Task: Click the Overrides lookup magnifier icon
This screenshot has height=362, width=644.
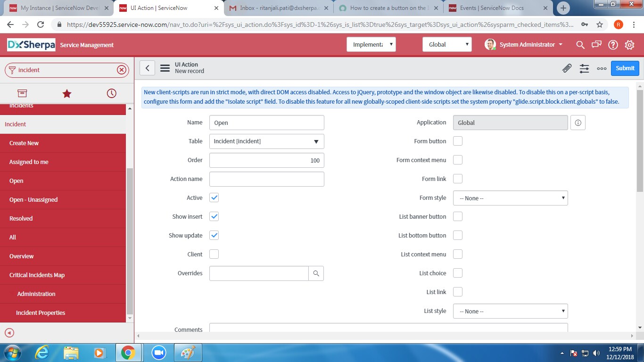Action: [x=316, y=273]
